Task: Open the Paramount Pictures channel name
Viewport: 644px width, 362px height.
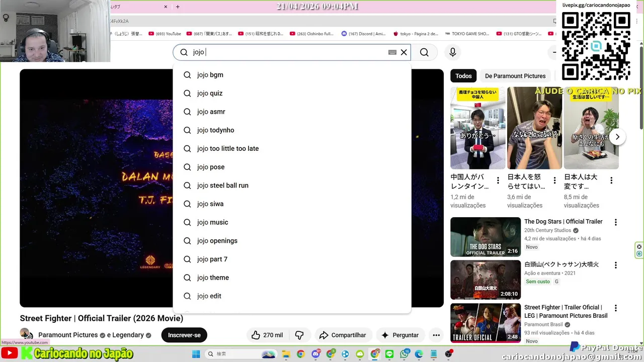Action: tap(68, 335)
